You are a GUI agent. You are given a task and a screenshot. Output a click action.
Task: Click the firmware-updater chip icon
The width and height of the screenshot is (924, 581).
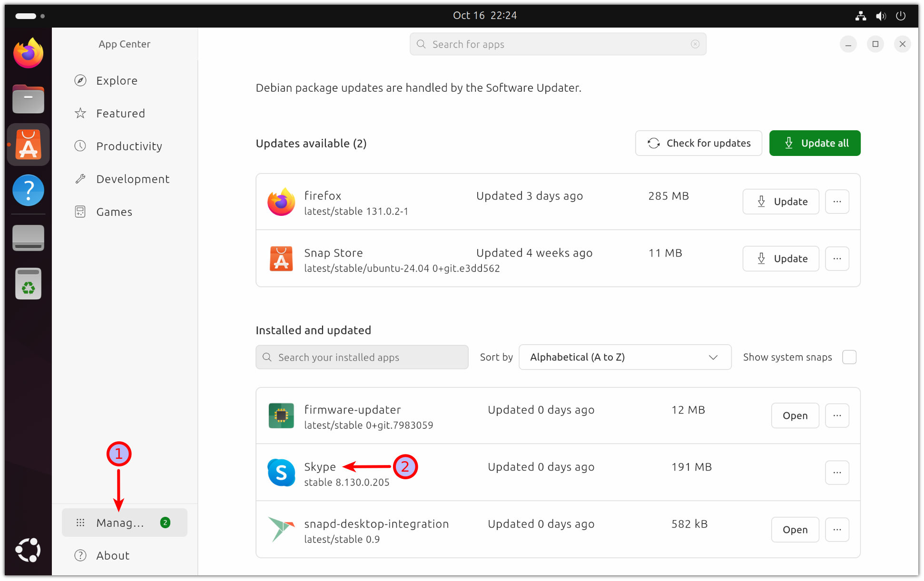281,416
